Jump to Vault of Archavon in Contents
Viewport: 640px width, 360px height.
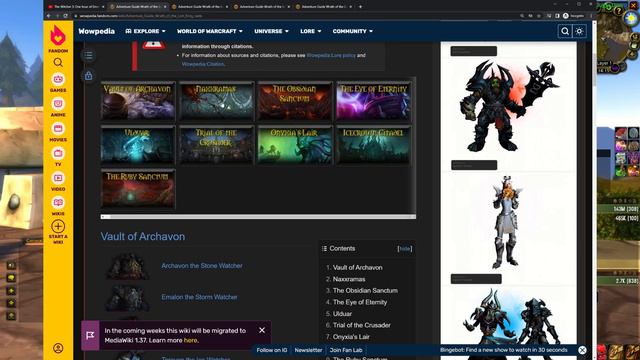click(358, 268)
